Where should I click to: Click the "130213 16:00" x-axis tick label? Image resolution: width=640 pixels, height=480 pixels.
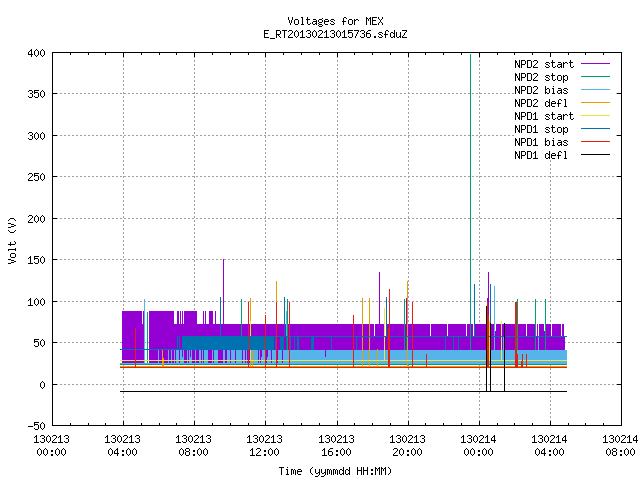pos(336,446)
